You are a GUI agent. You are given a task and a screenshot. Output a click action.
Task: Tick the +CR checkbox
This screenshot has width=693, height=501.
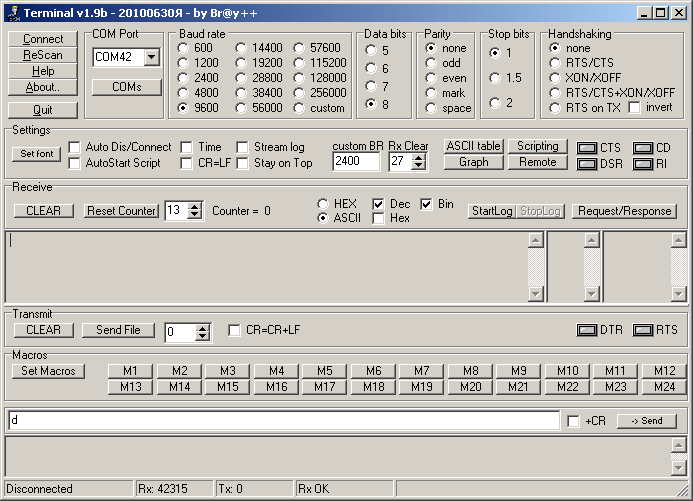[x=573, y=421]
